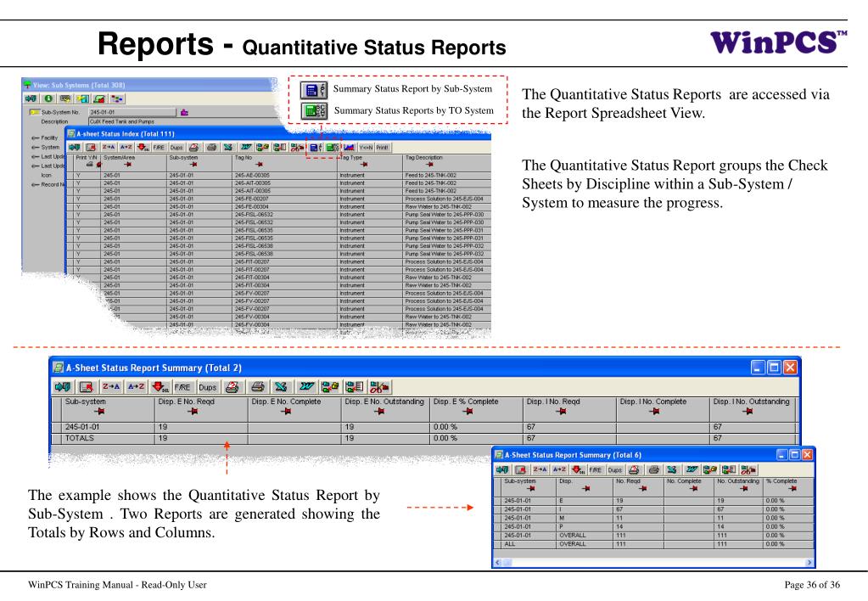The height and width of the screenshot is (601, 868).
Task: Click the TOTALS row label in Total 2 summary
Action: (80, 438)
